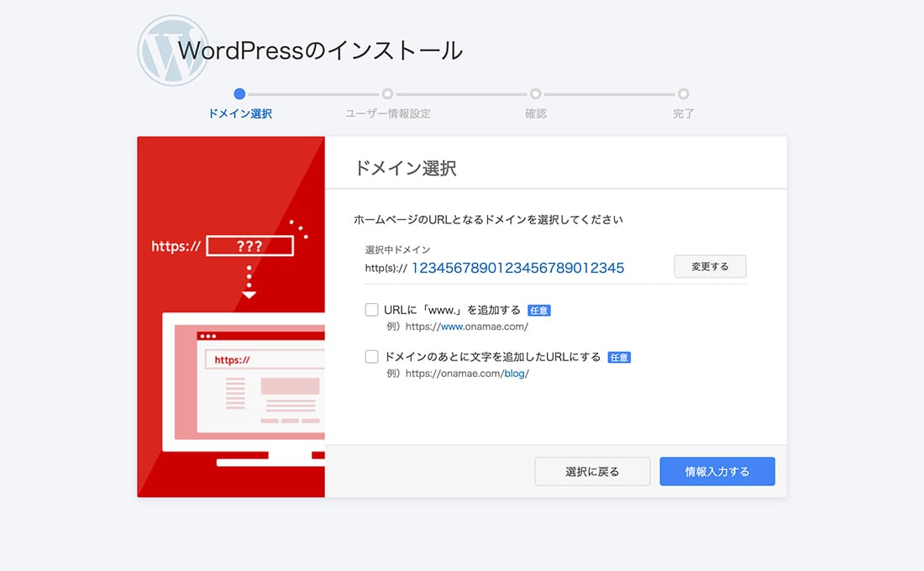Click the ホームページのURLとなるドメイン instruction text
The image size is (924, 571).
click(488, 220)
